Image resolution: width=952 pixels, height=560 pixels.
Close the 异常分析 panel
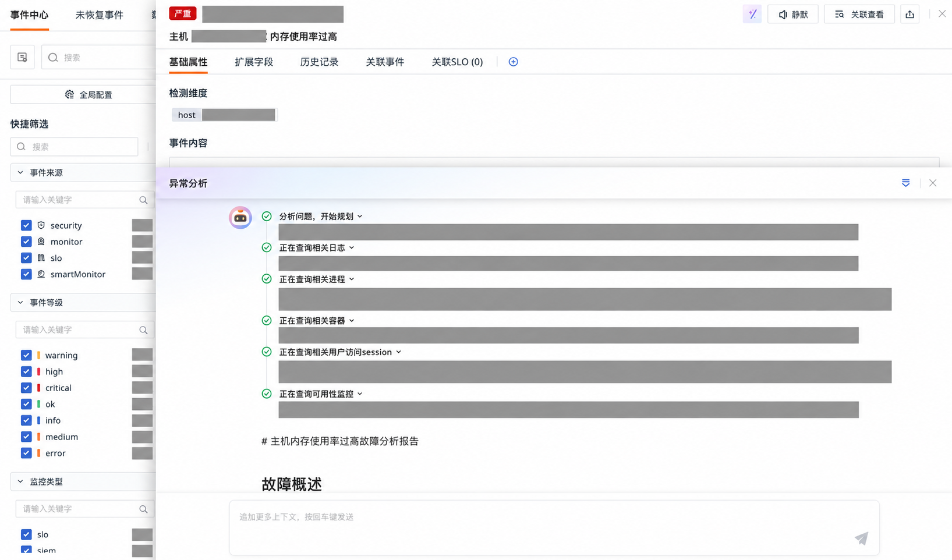[933, 183]
